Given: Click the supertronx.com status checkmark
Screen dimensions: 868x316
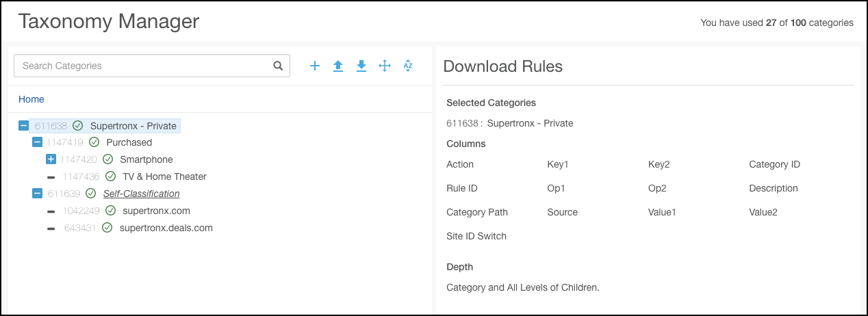Looking at the screenshot, I should [x=110, y=211].
